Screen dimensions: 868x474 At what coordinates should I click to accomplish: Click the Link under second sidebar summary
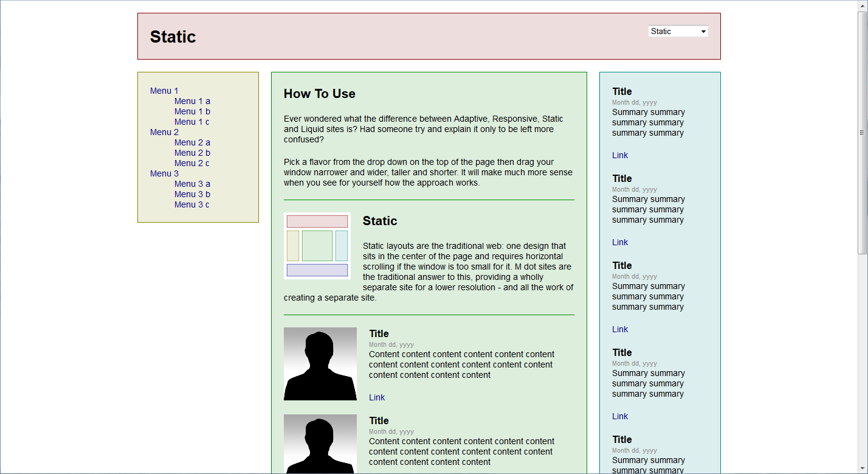tap(620, 242)
